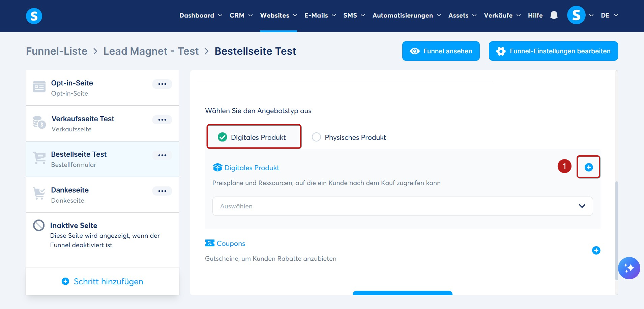Click the vertical scrollbar of settings panel
The image size is (644, 309).
[617, 230]
